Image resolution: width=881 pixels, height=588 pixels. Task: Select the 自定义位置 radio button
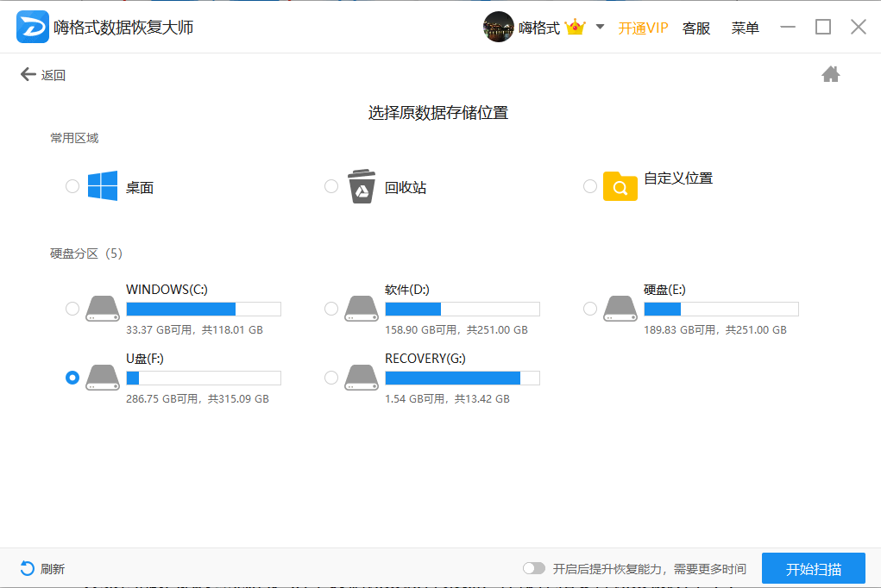(590, 186)
